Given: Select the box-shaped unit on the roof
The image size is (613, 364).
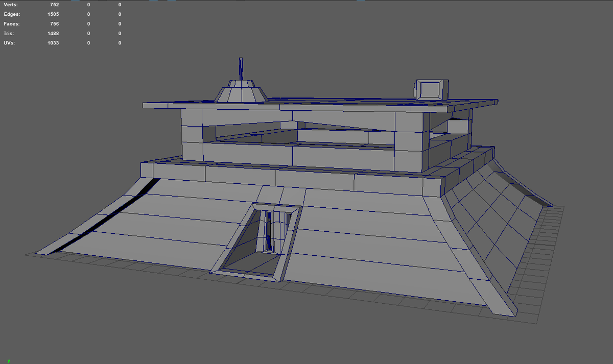Looking at the screenshot, I should [432, 89].
